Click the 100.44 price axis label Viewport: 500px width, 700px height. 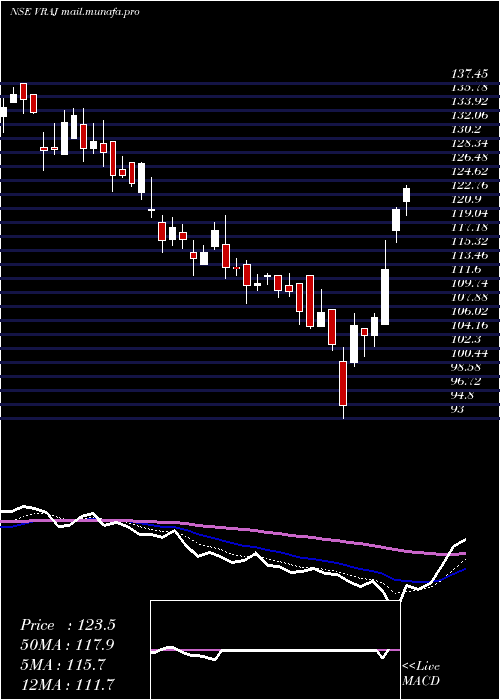click(469, 353)
